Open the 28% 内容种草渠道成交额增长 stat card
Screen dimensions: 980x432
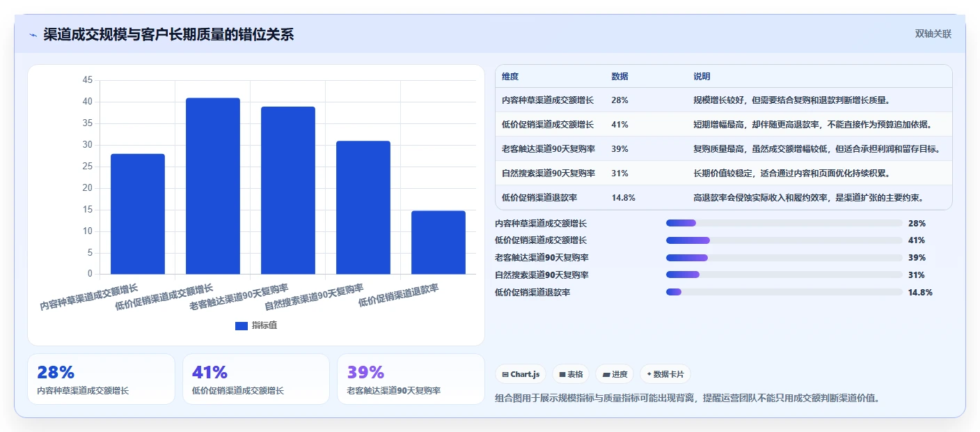(x=101, y=379)
